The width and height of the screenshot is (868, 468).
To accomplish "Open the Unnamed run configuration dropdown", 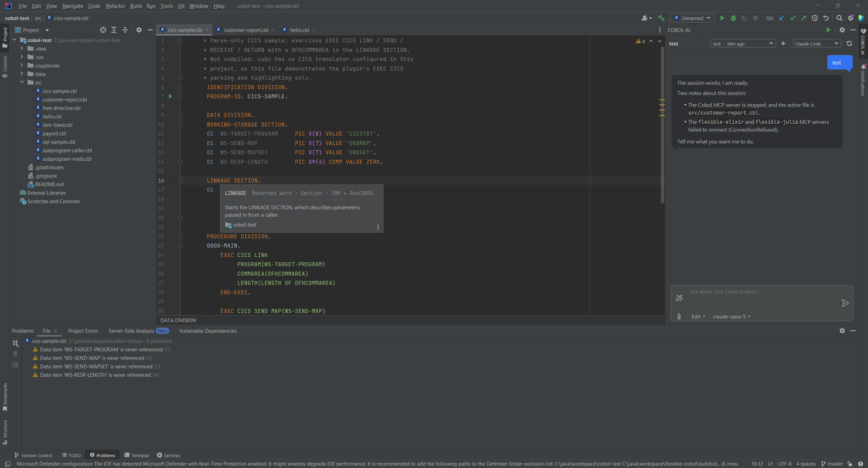I will (692, 18).
